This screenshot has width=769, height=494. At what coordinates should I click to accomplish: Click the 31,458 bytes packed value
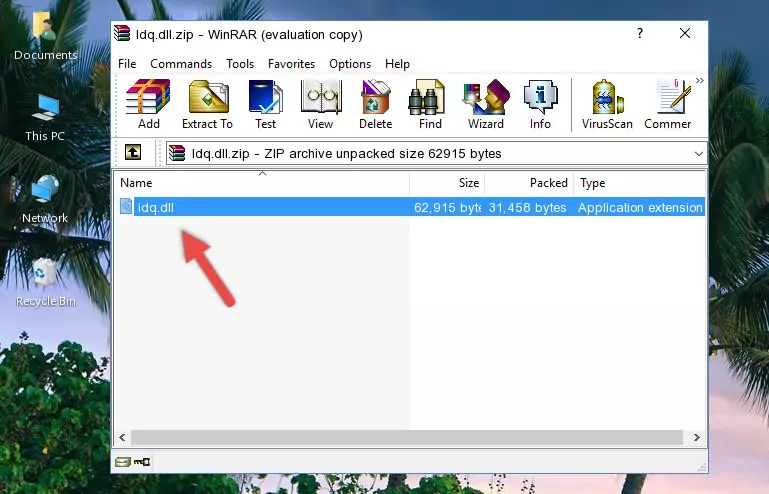(527, 208)
